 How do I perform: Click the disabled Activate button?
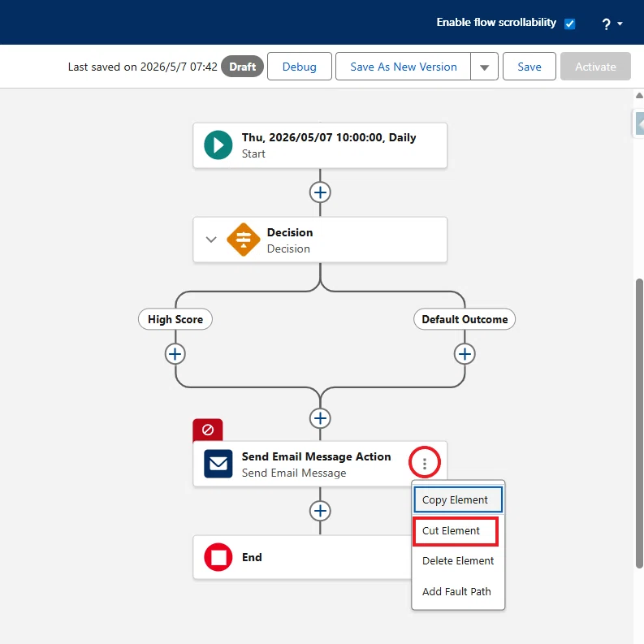[x=595, y=67]
